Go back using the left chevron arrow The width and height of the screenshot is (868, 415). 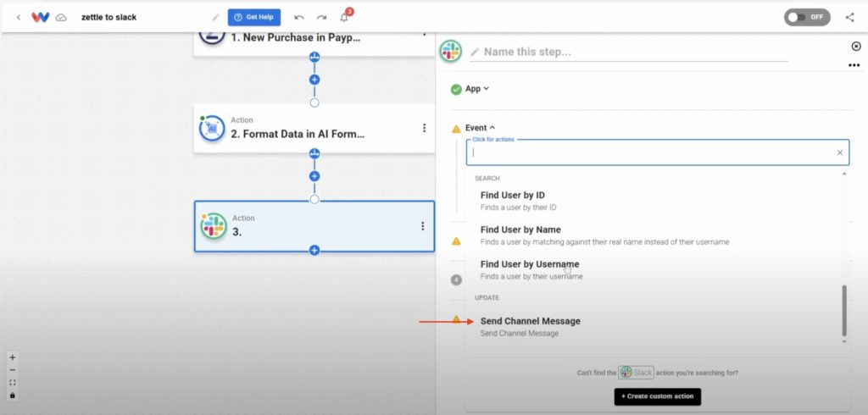point(19,17)
